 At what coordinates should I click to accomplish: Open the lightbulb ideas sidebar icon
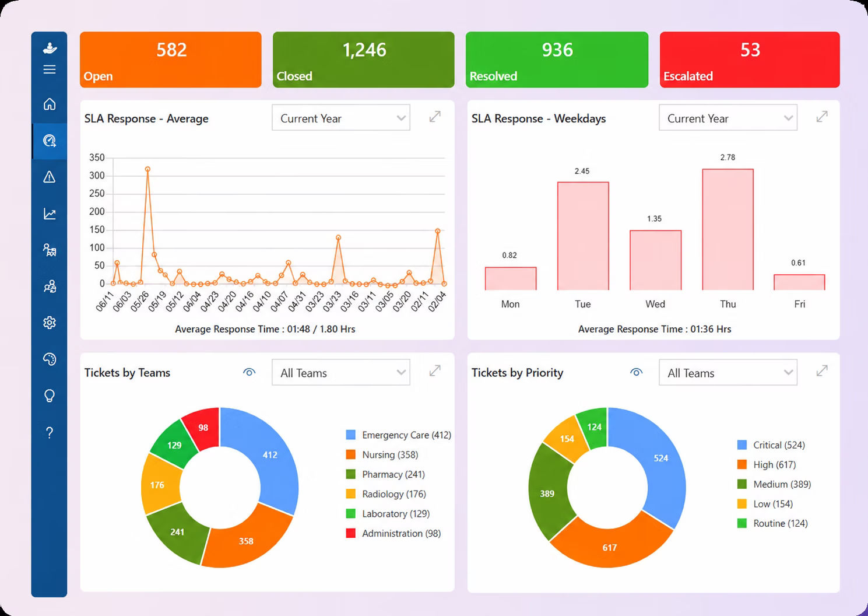coord(50,396)
